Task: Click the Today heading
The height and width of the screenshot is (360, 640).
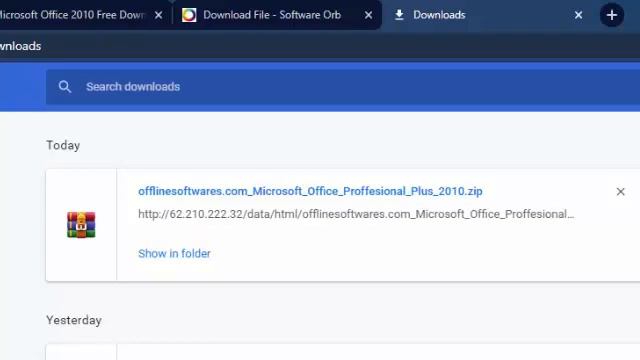Action: pos(63,145)
